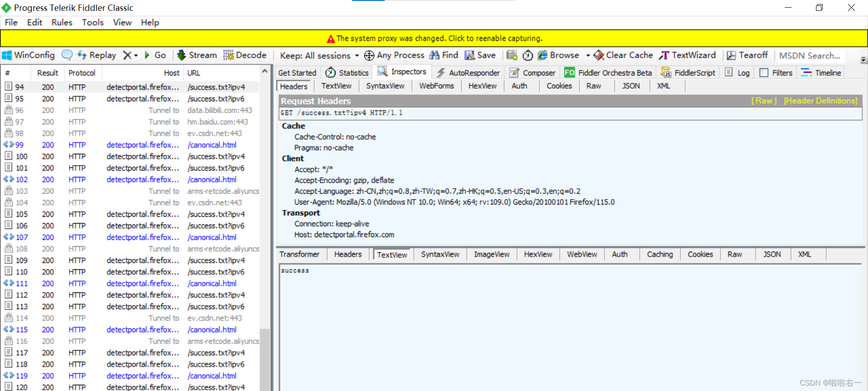This screenshot has height=391, width=868.
Task: Open the Browse dropdown arrow
Action: [x=588, y=56]
